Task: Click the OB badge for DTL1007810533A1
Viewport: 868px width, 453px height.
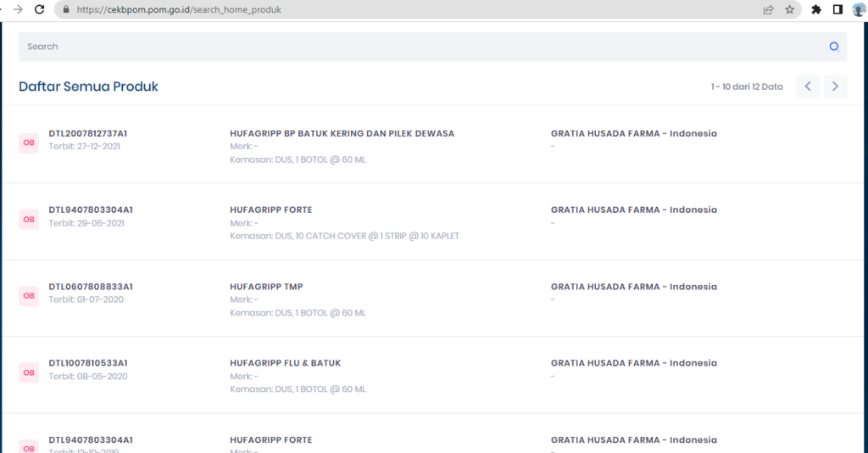Action: 29,372
